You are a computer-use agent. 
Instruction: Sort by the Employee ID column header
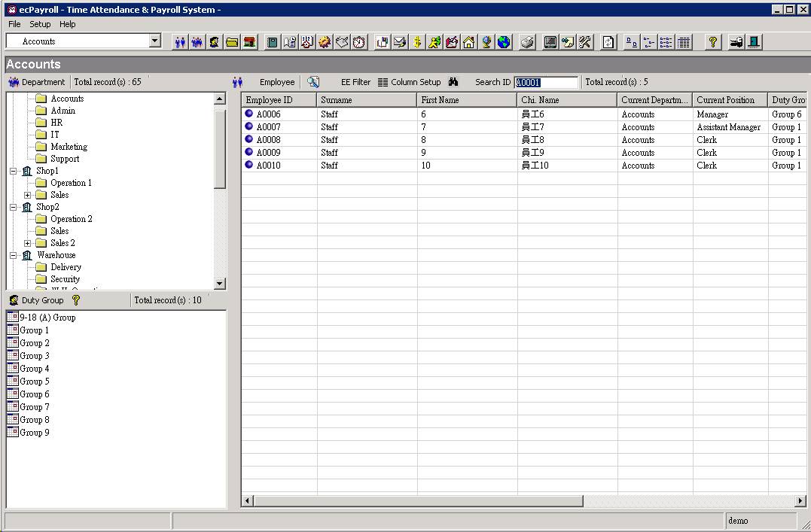pyautogui.click(x=279, y=100)
